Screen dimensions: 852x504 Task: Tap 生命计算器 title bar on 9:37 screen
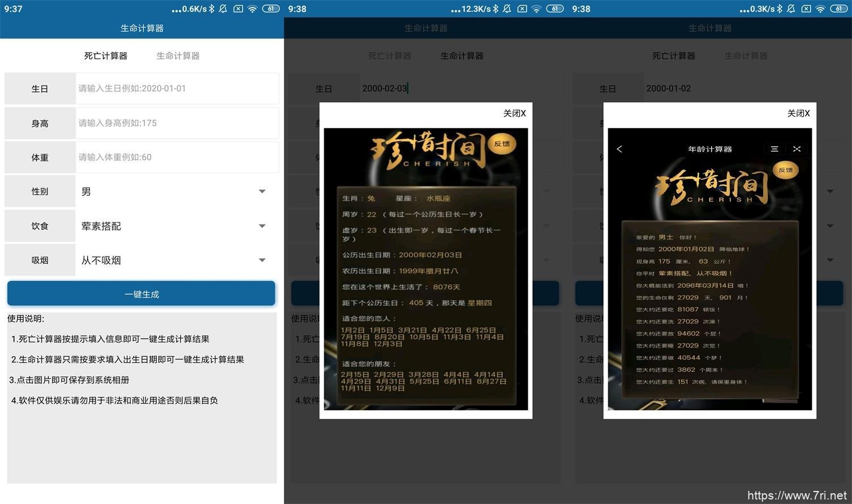click(142, 28)
